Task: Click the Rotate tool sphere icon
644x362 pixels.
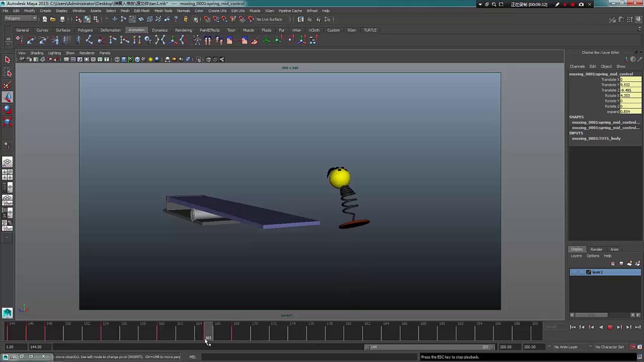Action: [x=7, y=109]
